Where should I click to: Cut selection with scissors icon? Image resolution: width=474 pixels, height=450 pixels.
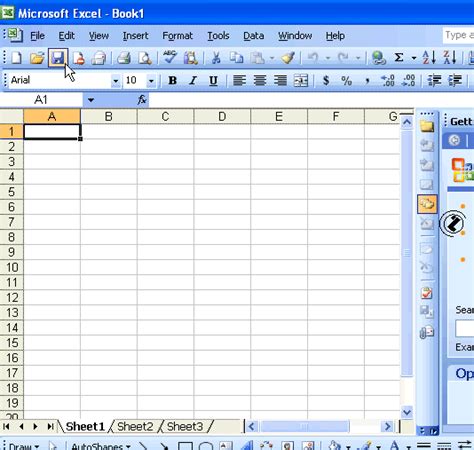pyautogui.click(x=216, y=58)
